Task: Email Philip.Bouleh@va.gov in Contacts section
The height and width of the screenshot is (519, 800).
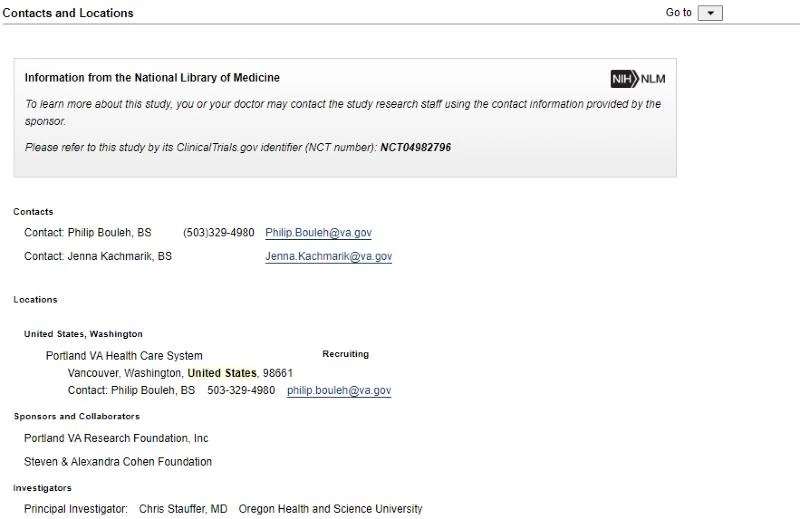Action: pyautogui.click(x=318, y=233)
